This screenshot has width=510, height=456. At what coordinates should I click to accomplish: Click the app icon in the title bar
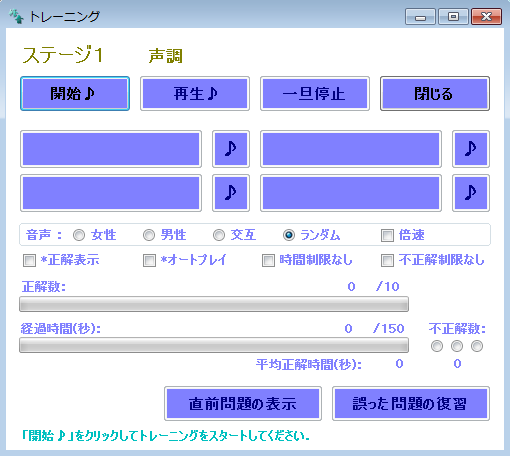click(x=16, y=16)
